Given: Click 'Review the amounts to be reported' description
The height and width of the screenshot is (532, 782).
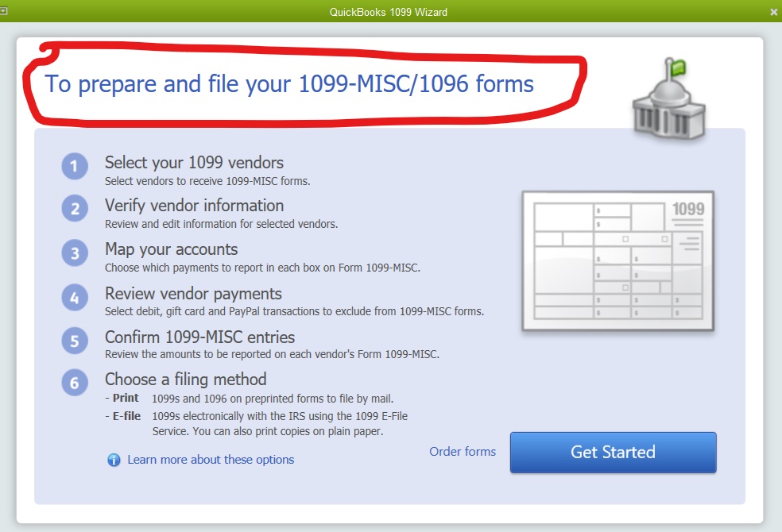Looking at the screenshot, I should point(272,354).
